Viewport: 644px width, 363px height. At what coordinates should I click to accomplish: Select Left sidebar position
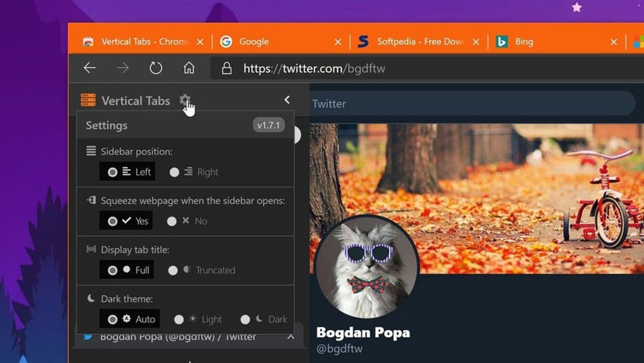click(x=128, y=172)
